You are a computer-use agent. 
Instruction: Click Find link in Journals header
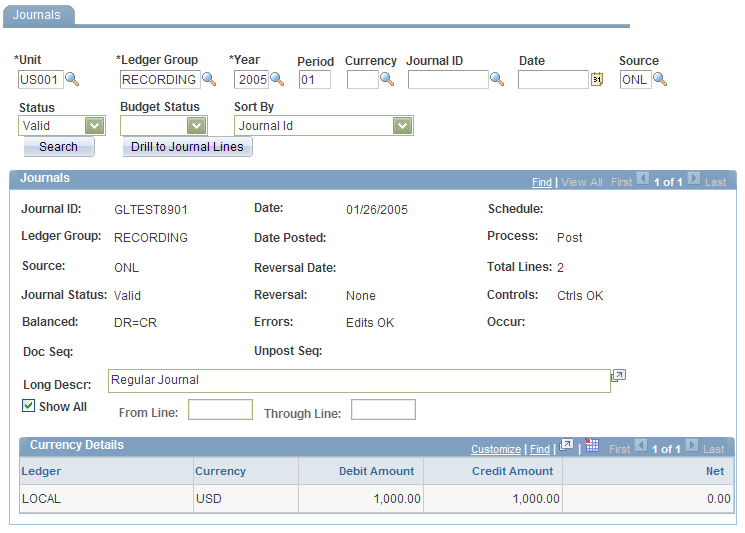(542, 182)
